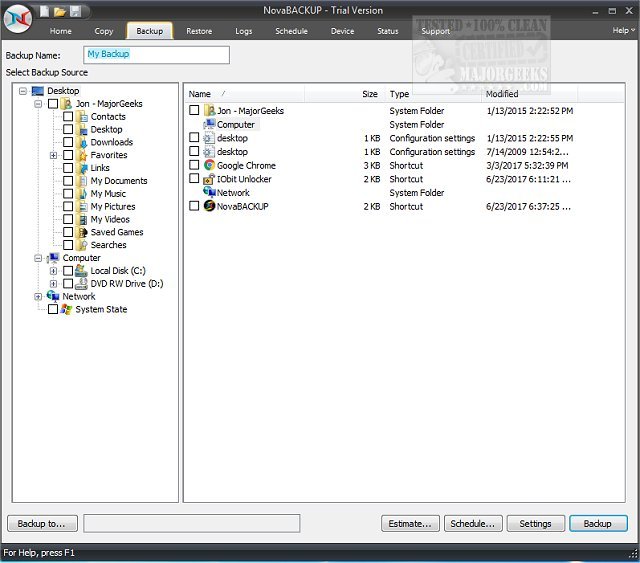Click the open folder toolbar icon
Screen dimensions: 640x563
pyautogui.click(x=60, y=11)
